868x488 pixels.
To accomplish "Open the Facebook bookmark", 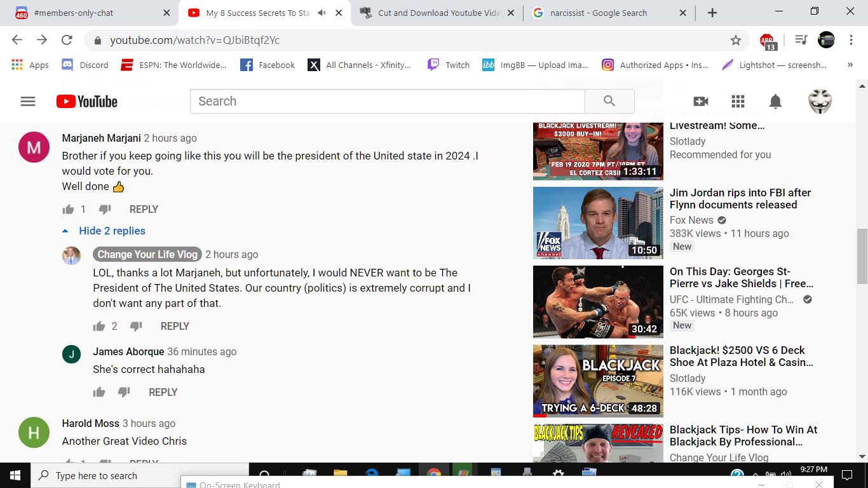I will point(268,65).
